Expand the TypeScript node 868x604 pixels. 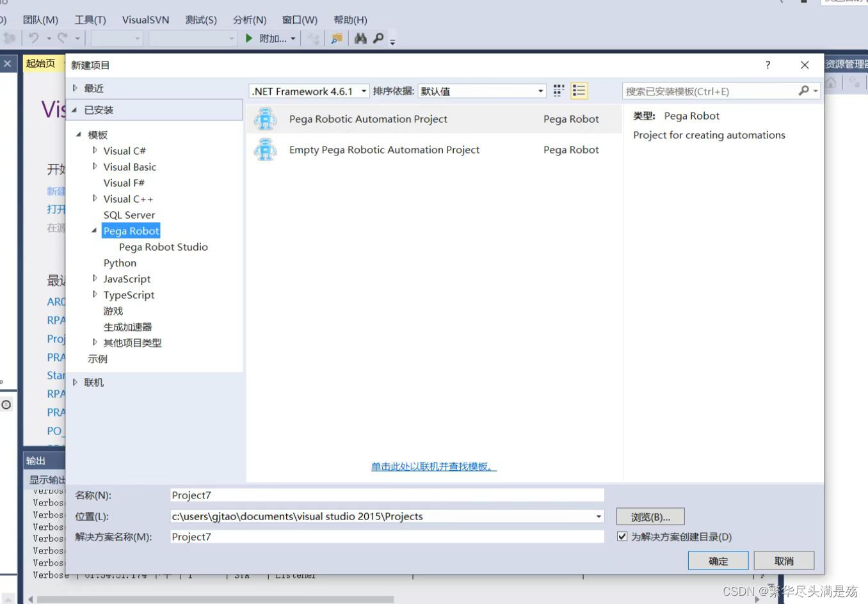point(95,294)
